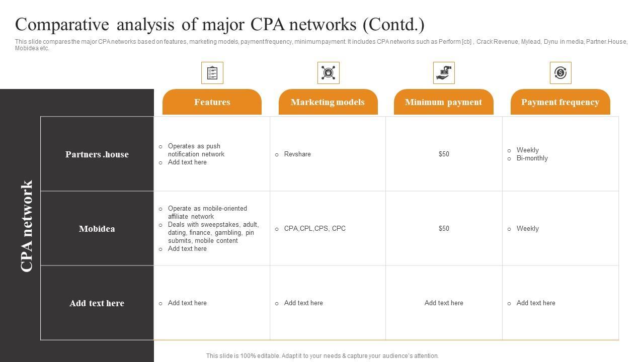
Task: Click the 'Deals with sweepstakes' feature bullet
Action: click(213, 233)
